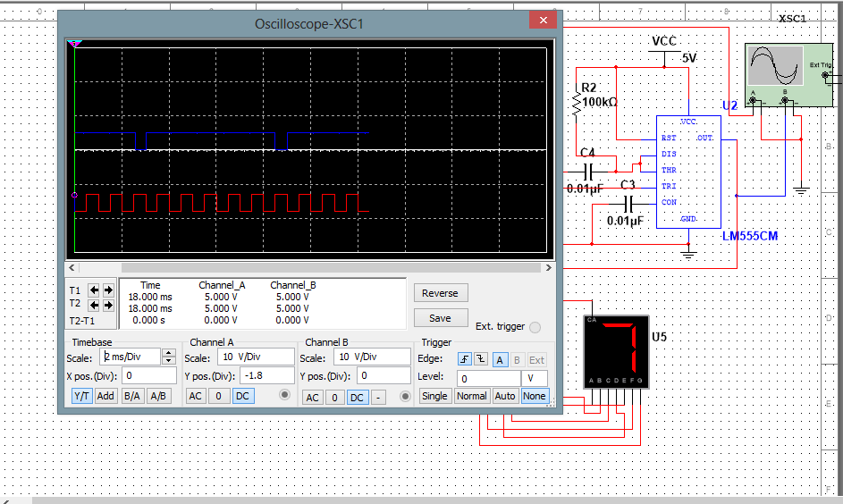Set display mode to A/B
Screen dimensions: 843x504
coord(158,396)
